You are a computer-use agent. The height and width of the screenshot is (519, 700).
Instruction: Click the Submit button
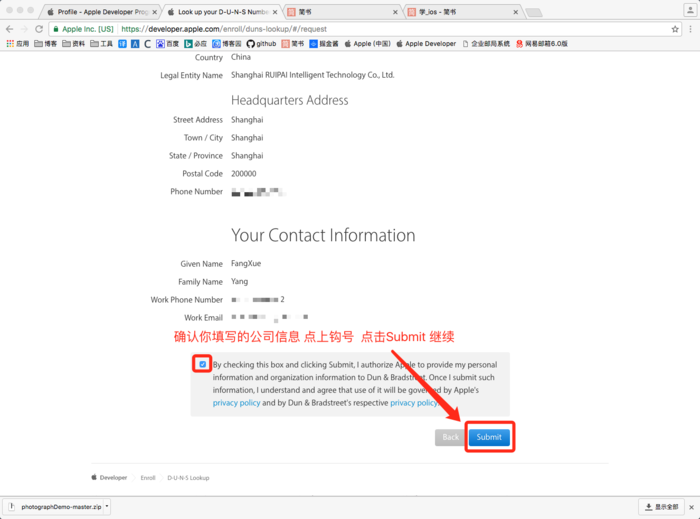pos(489,437)
